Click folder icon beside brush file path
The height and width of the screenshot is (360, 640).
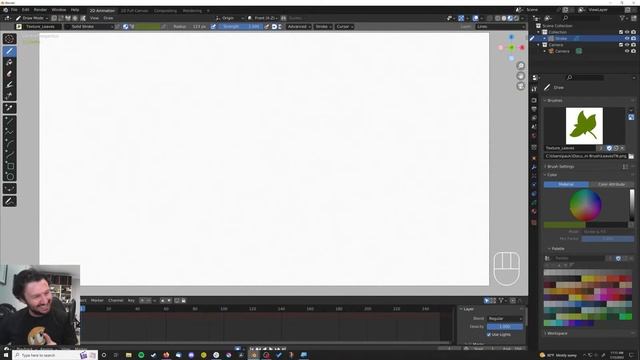point(631,156)
